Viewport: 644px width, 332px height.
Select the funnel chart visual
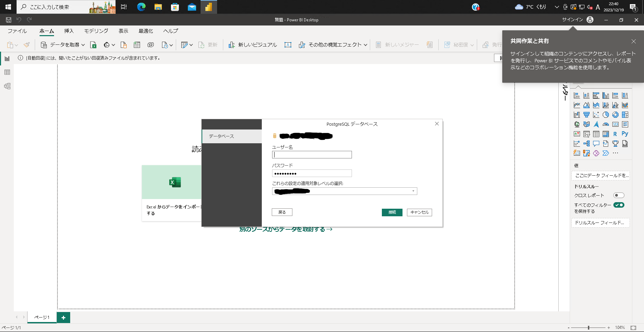pyautogui.click(x=587, y=115)
